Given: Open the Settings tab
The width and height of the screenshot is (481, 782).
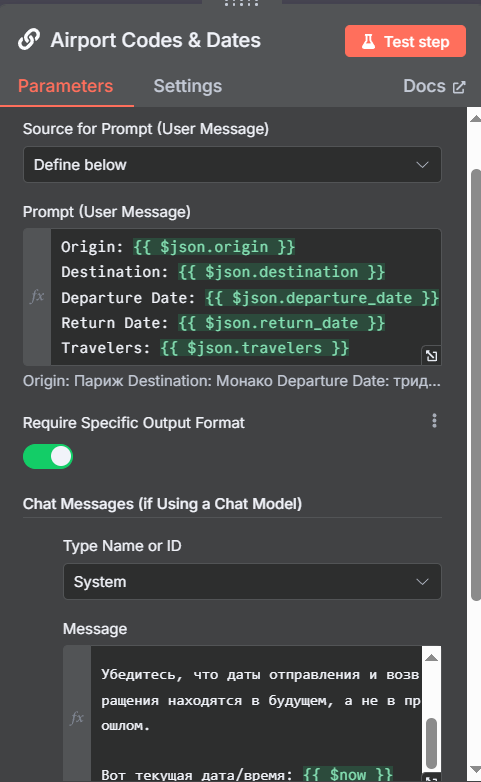Looking at the screenshot, I should [188, 86].
